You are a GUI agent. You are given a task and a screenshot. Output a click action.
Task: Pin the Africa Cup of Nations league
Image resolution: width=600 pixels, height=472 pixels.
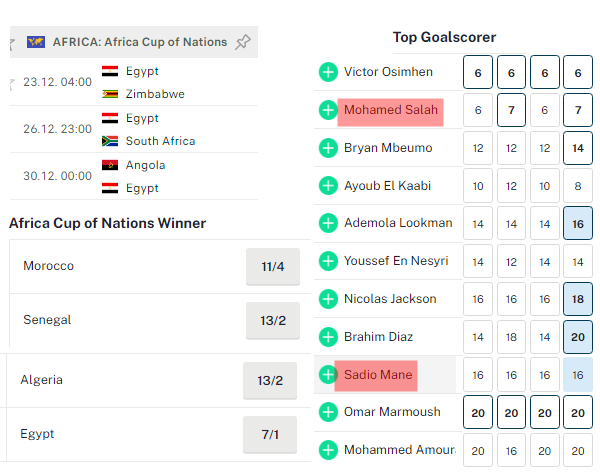tap(242, 42)
